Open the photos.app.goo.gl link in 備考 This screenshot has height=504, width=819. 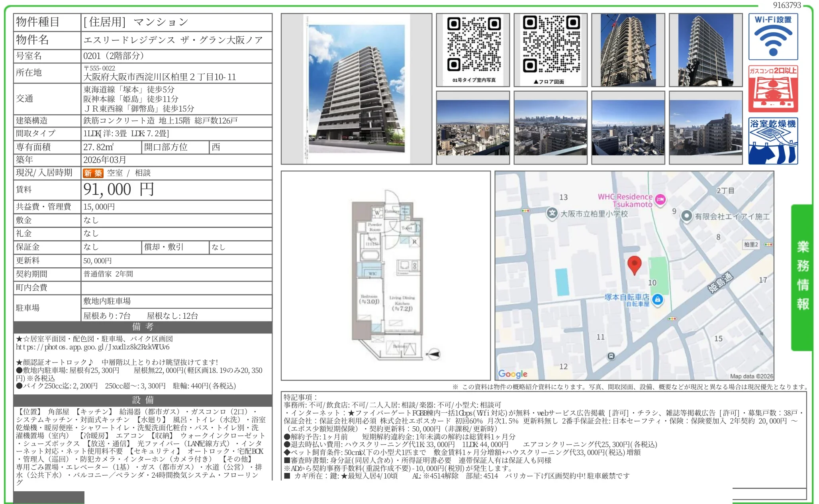(93, 347)
